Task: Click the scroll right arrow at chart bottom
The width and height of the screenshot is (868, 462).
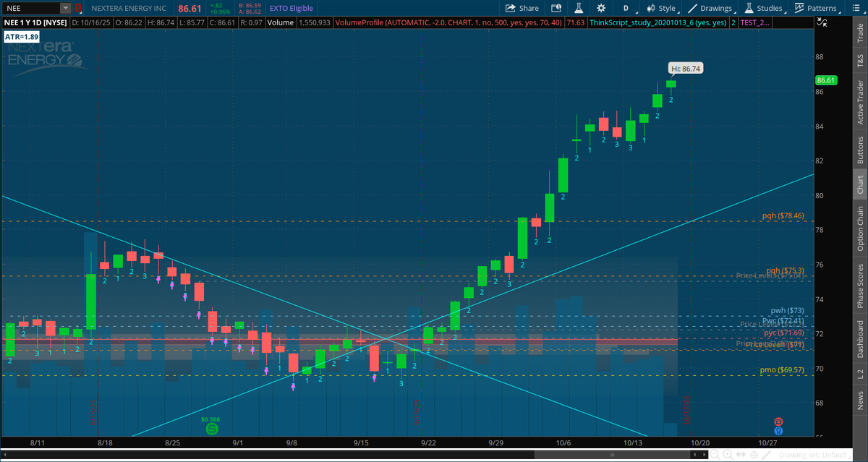Action: coord(704,455)
